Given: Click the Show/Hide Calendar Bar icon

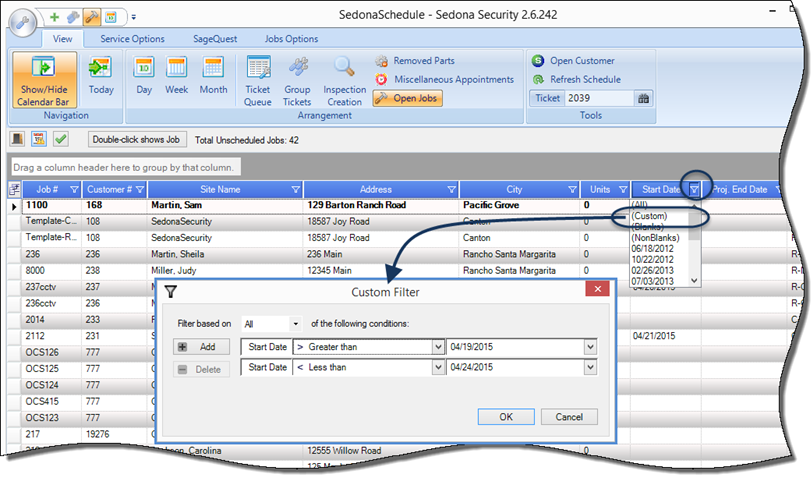Looking at the screenshot, I should click(x=44, y=79).
